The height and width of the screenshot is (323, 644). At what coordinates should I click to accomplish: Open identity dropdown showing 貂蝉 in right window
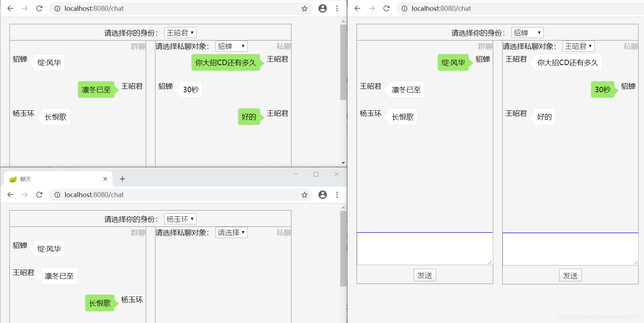(528, 33)
